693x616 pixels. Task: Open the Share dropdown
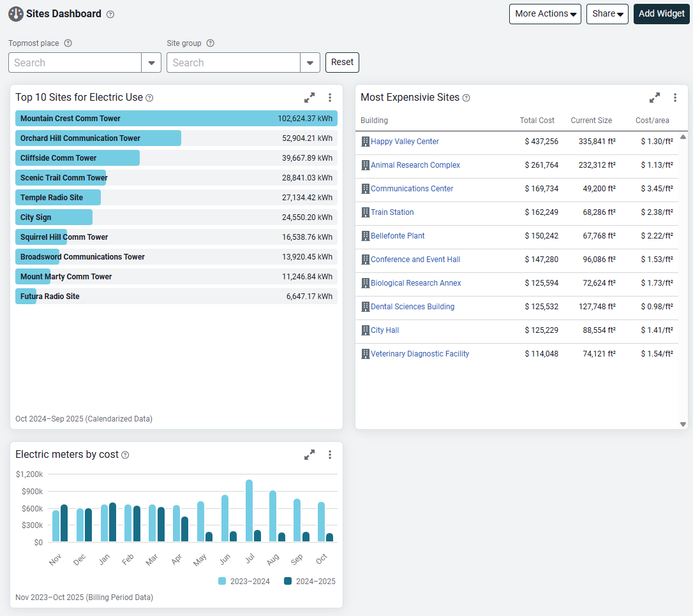[x=607, y=14]
